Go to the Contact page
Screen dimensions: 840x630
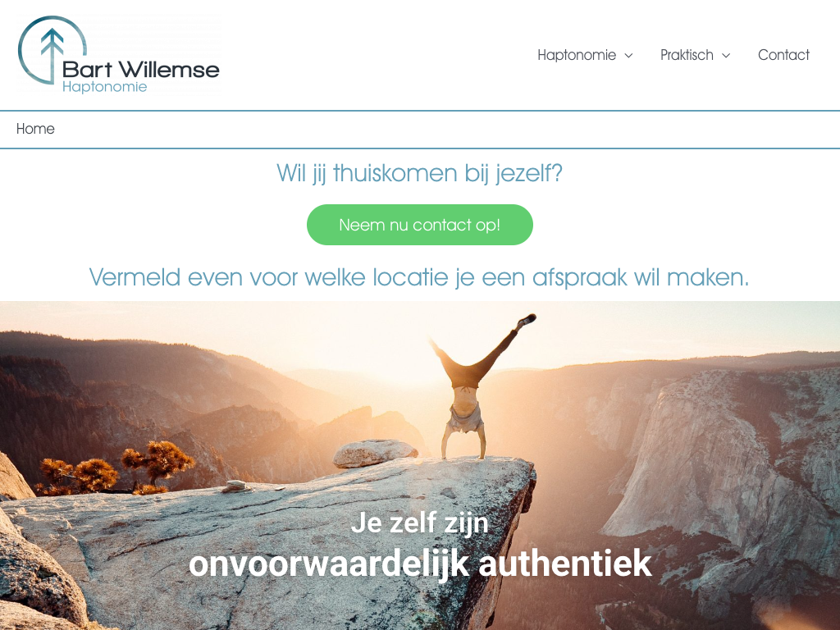click(x=783, y=55)
